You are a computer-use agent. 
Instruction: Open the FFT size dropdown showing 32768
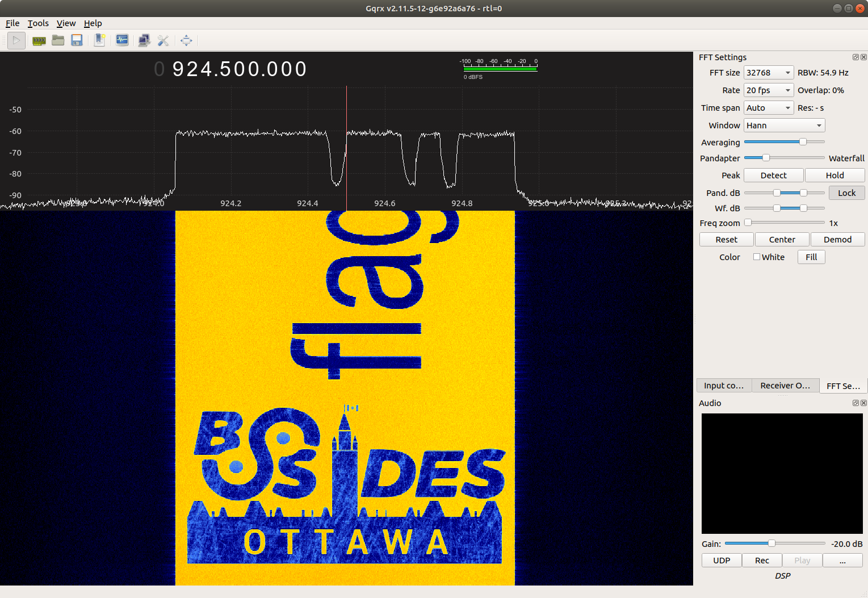pos(768,72)
